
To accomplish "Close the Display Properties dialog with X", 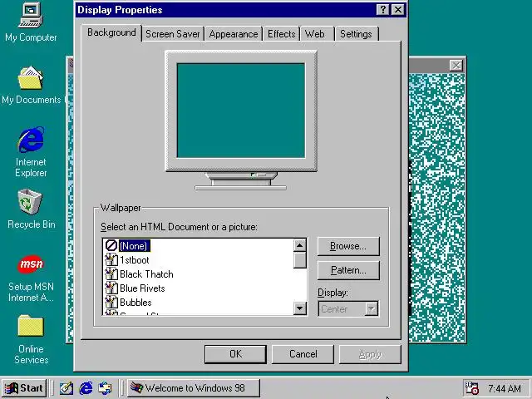I will click(398, 9).
